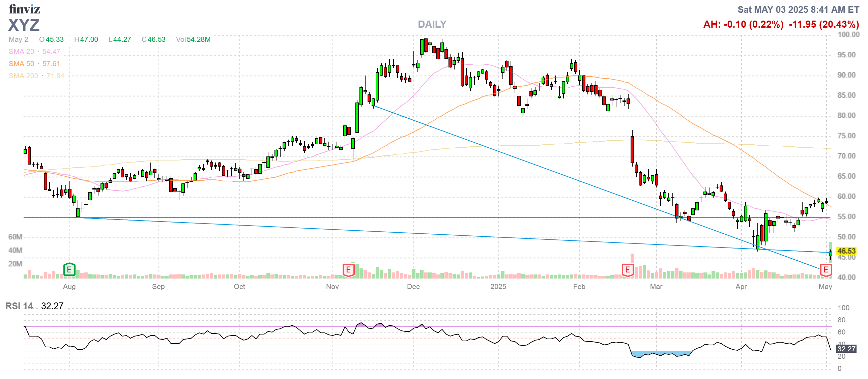868x379 pixels.
Task: Click the red earnings E marker before March
Action: [x=628, y=270]
